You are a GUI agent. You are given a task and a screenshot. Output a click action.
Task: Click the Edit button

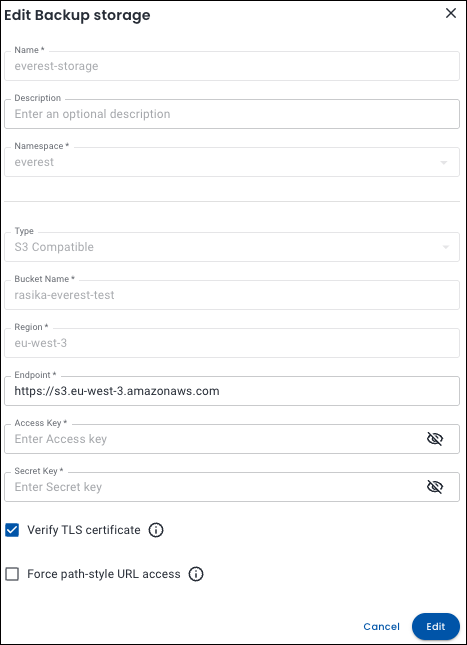pyautogui.click(x=436, y=626)
